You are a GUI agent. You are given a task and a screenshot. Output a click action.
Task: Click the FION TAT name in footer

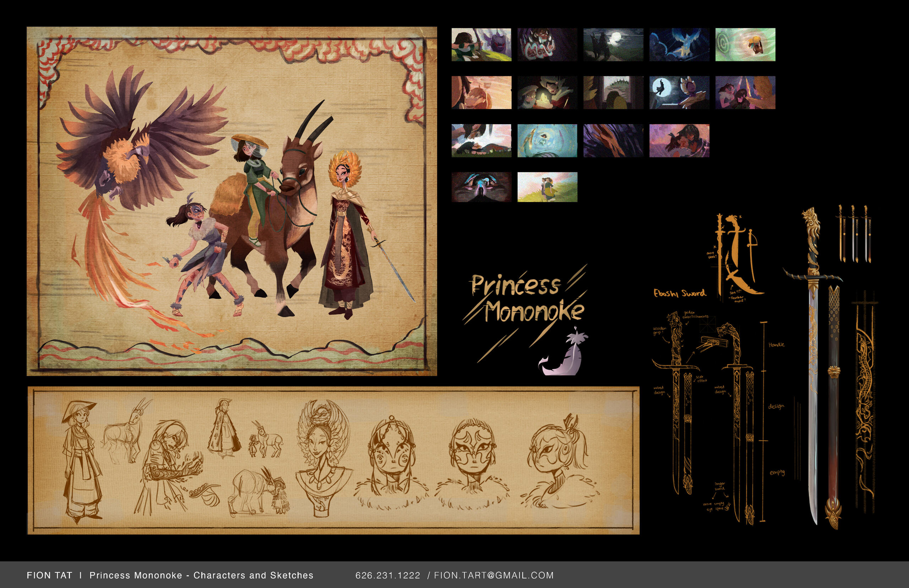point(49,576)
